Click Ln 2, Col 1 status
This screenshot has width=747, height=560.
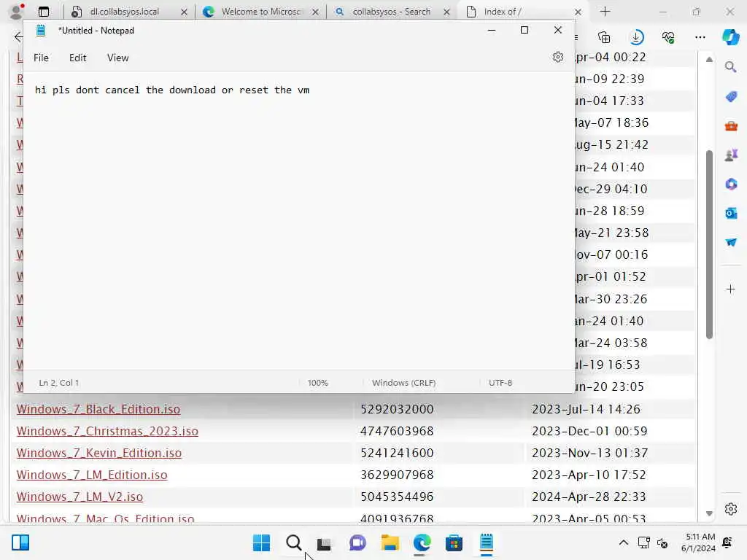(x=59, y=383)
